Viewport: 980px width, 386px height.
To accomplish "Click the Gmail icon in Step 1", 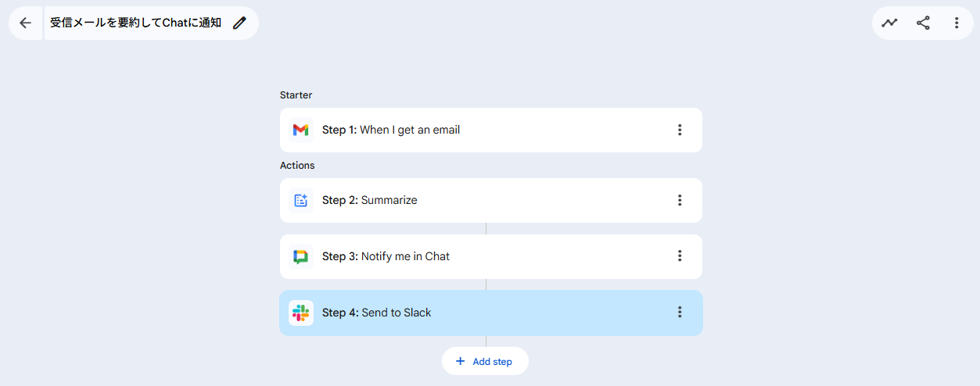I will pyautogui.click(x=300, y=130).
